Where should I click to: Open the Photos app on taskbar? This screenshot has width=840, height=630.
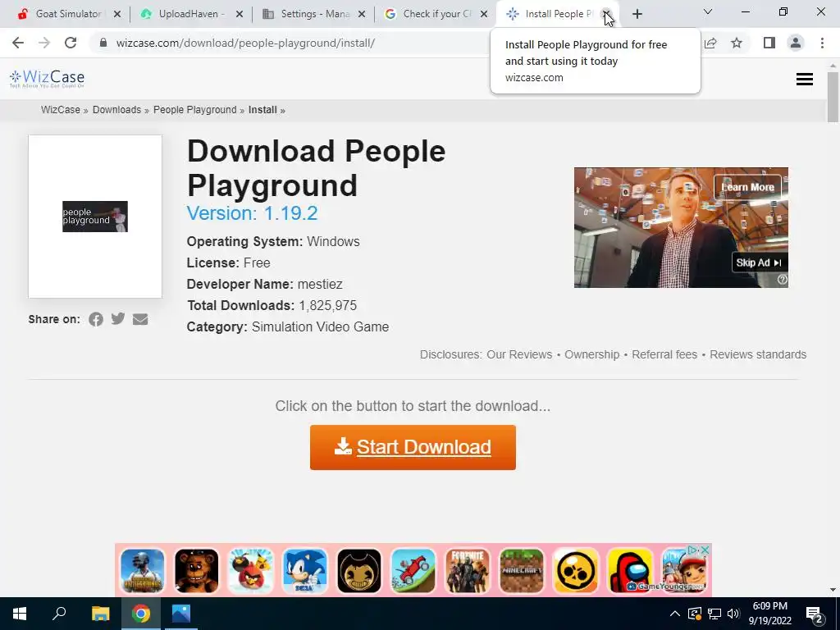[x=181, y=614]
